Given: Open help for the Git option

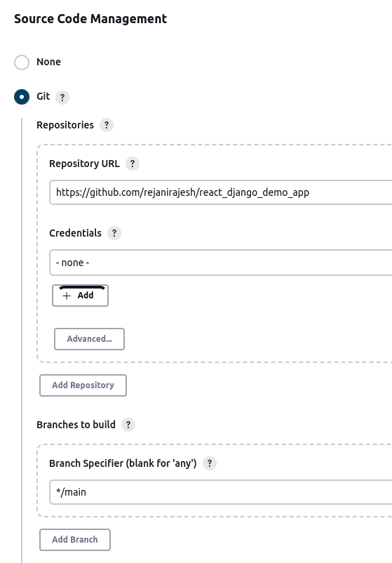Looking at the screenshot, I should (x=62, y=98).
